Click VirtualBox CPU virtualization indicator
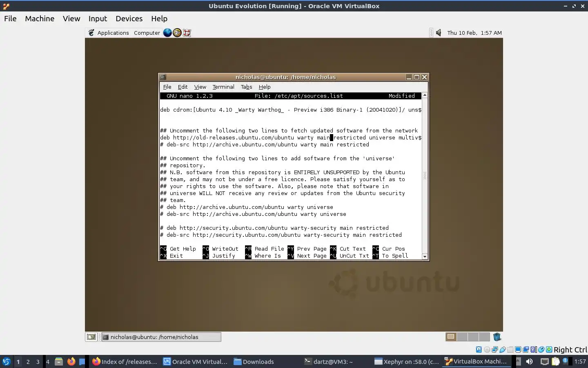The height and width of the screenshot is (368, 588). 533,350
